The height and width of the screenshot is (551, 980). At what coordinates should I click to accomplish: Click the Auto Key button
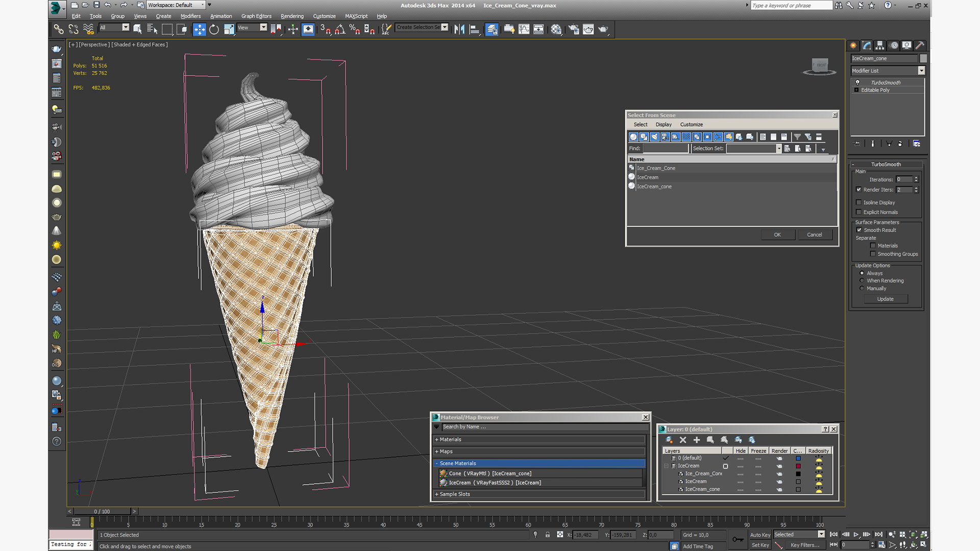tap(760, 535)
